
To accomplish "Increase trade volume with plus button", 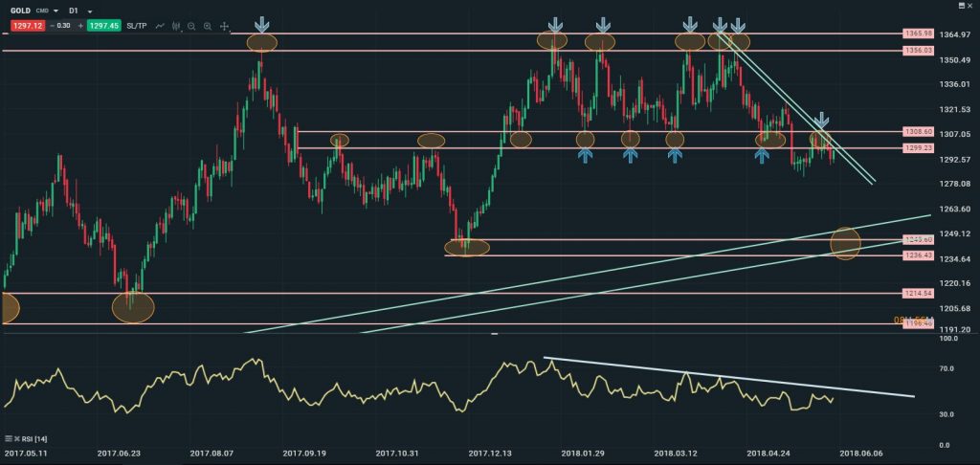I will click(80, 26).
